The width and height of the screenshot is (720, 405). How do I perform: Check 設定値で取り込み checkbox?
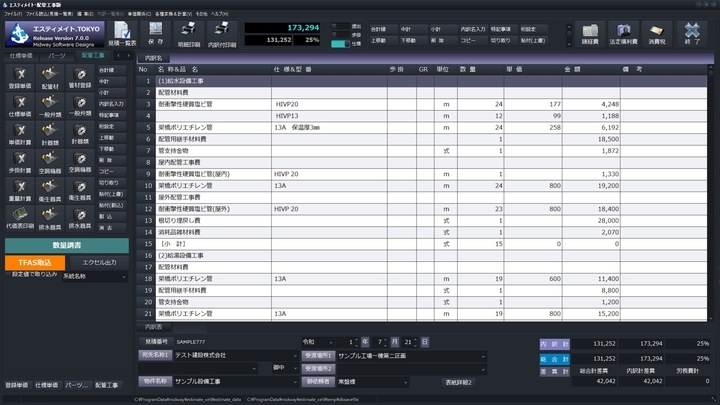(x=8, y=275)
